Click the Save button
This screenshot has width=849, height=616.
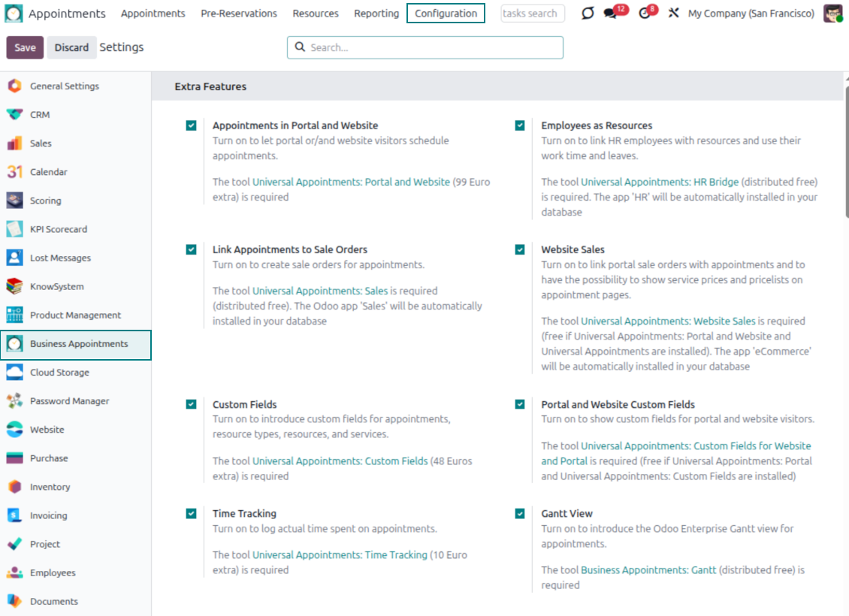pos(25,47)
